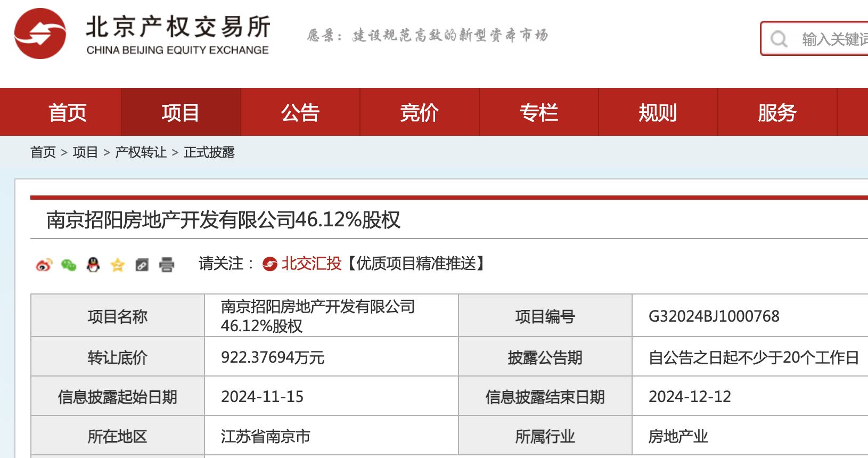Open the 北交汇投 red link
This screenshot has height=458, width=868.
[x=312, y=264]
